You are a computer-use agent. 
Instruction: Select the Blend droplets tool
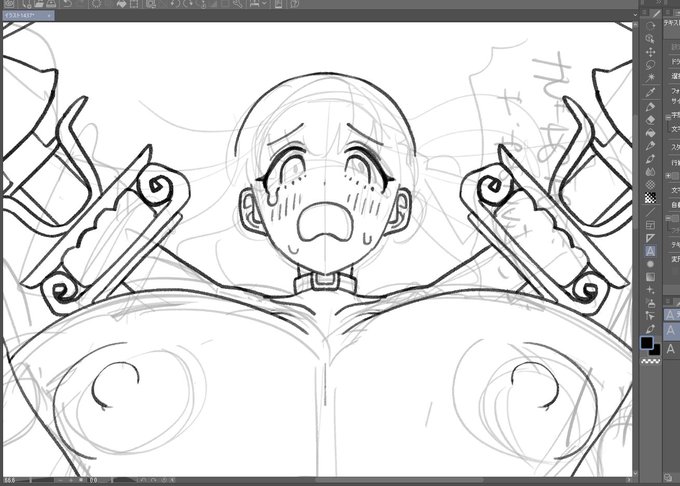(x=650, y=172)
